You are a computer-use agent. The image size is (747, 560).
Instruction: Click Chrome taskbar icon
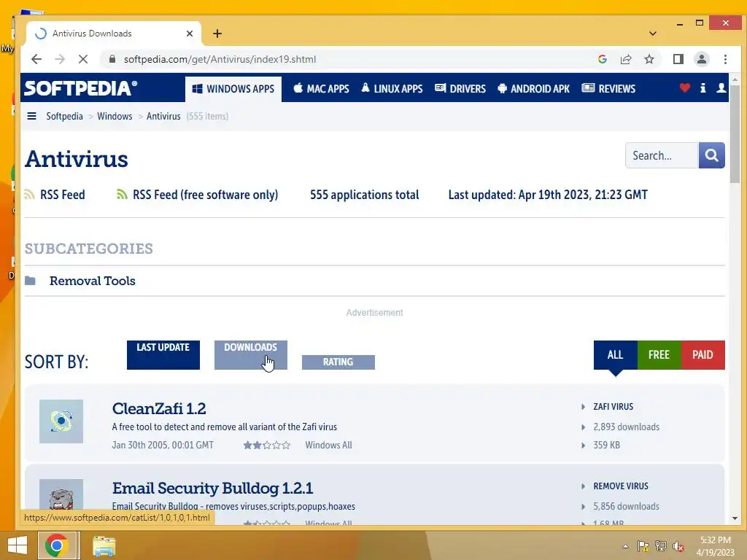[57, 545]
